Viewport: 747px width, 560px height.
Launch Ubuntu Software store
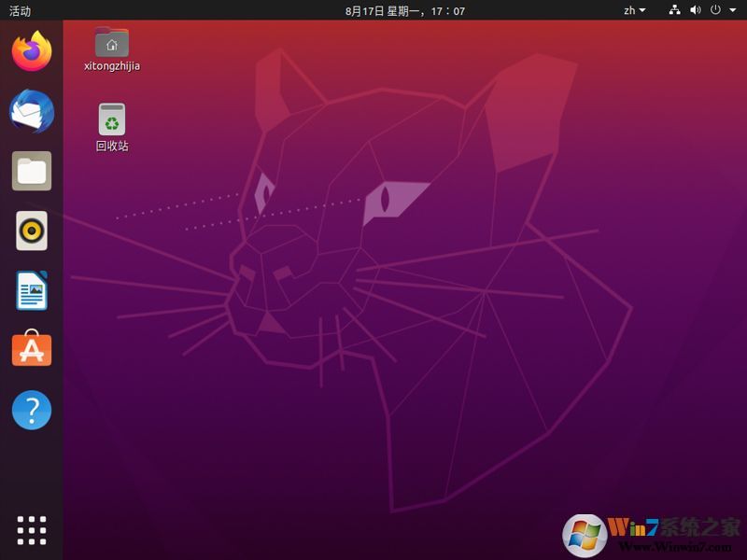[31, 351]
